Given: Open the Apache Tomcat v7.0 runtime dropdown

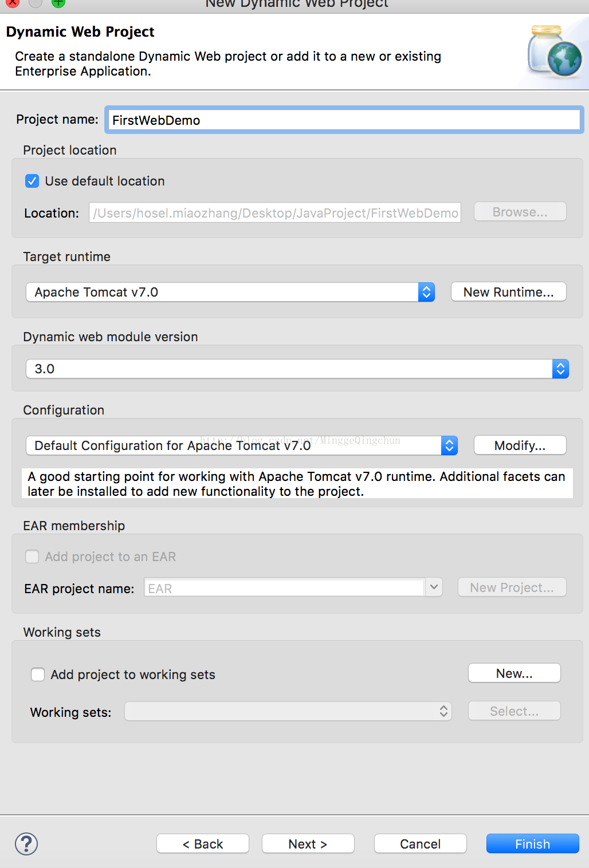Looking at the screenshot, I should pyautogui.click(x=230, y=292).
